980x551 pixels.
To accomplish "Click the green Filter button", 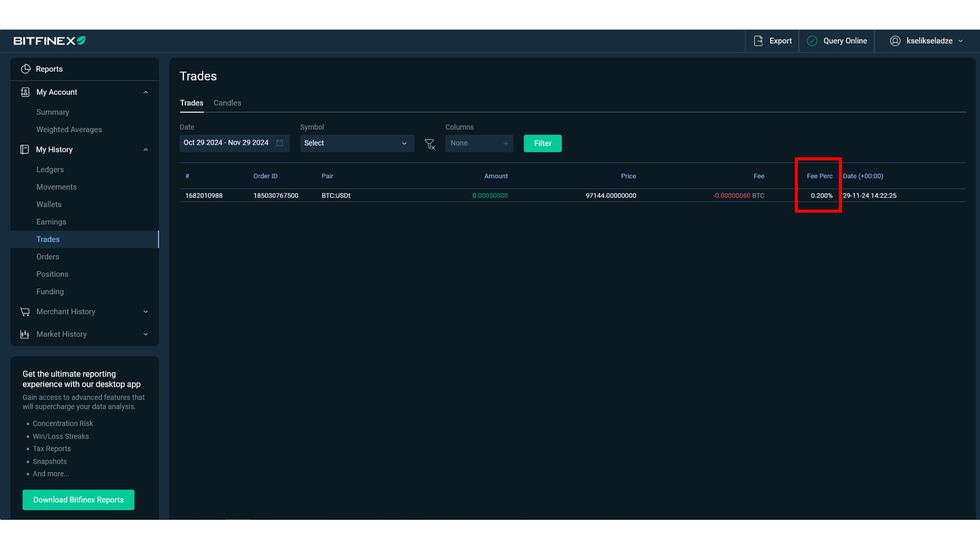I will pos(543,143).
